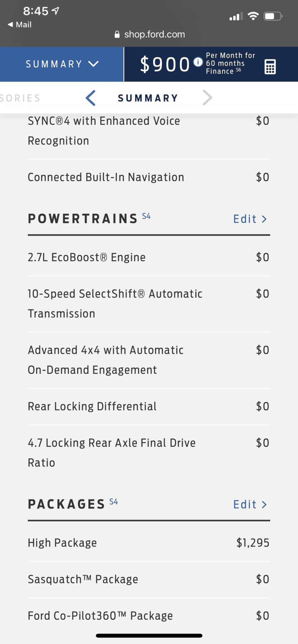298x644 pixels.
Task: Open the S6 finance disclaimer footnote
Action: pyautogui.click(x=239, y=70)
